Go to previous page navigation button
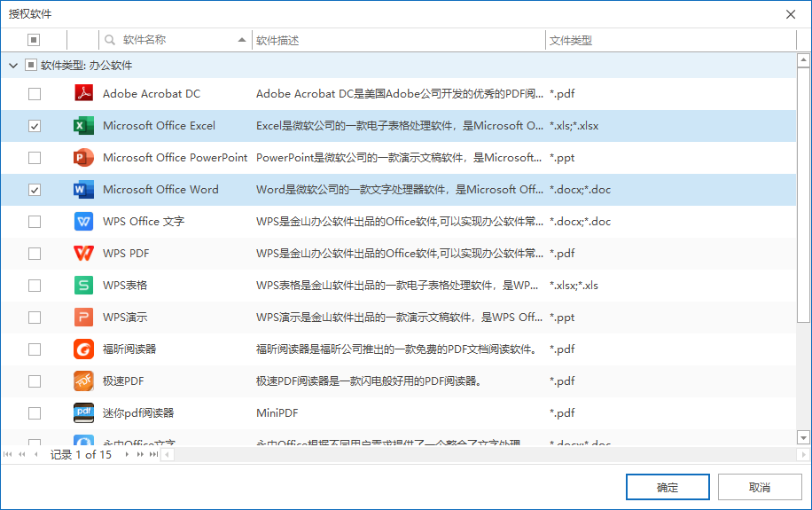Viewport: 812px width, 510px height. pyautogui.click(x=22, y=454)
